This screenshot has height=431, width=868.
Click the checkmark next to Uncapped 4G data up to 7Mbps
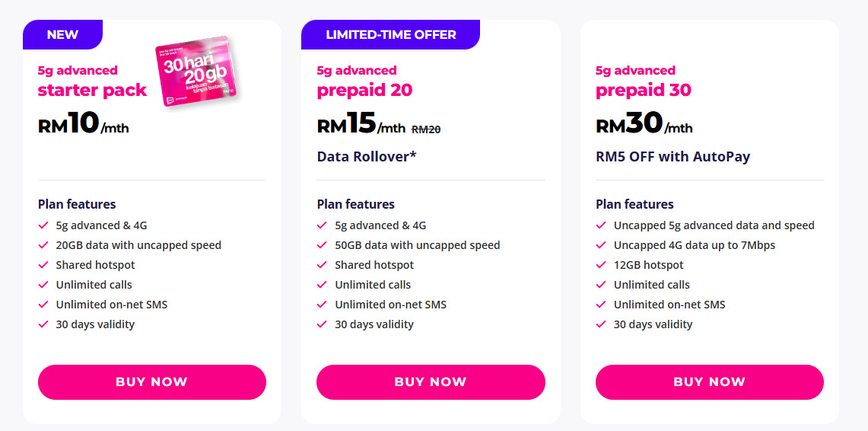point(601,245)
